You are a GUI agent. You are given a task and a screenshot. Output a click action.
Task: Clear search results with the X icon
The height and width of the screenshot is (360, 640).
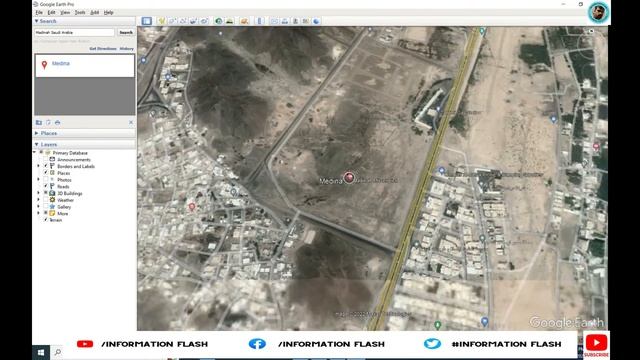pyautogui.click(x=131, y=122)
